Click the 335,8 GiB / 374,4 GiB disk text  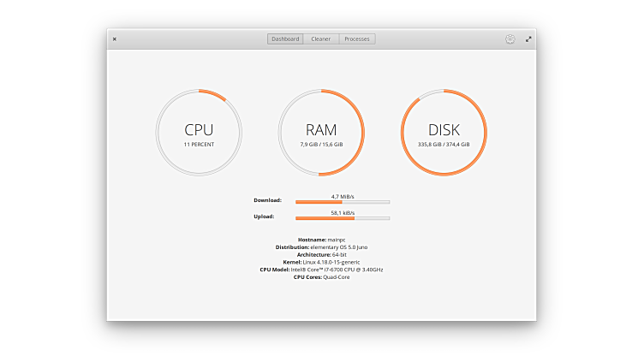coord(444,145)
